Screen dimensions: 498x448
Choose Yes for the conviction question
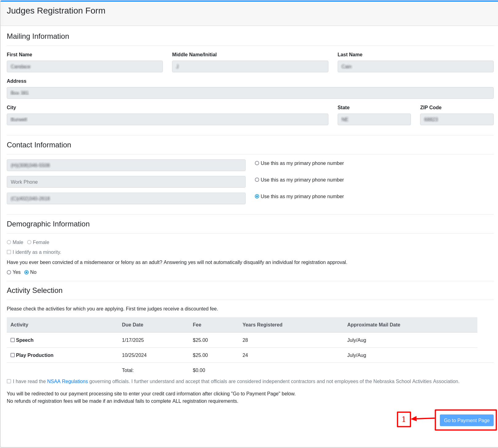point(9,272)
